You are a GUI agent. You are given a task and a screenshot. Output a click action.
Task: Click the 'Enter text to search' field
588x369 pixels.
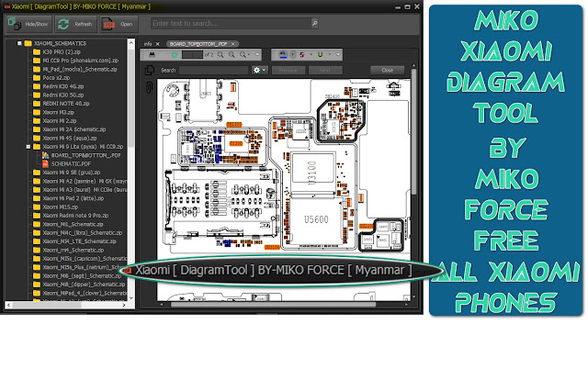click(x=231, y=23)
